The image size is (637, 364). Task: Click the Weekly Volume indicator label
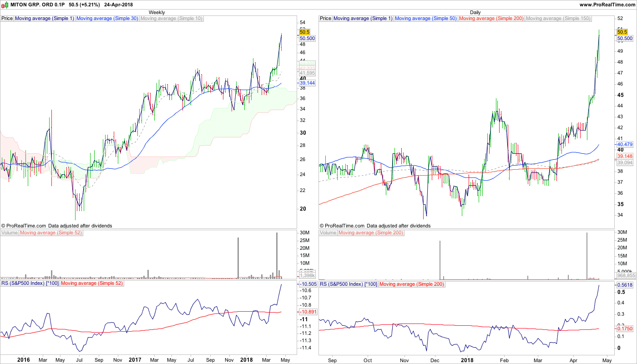tap(10, 233)
